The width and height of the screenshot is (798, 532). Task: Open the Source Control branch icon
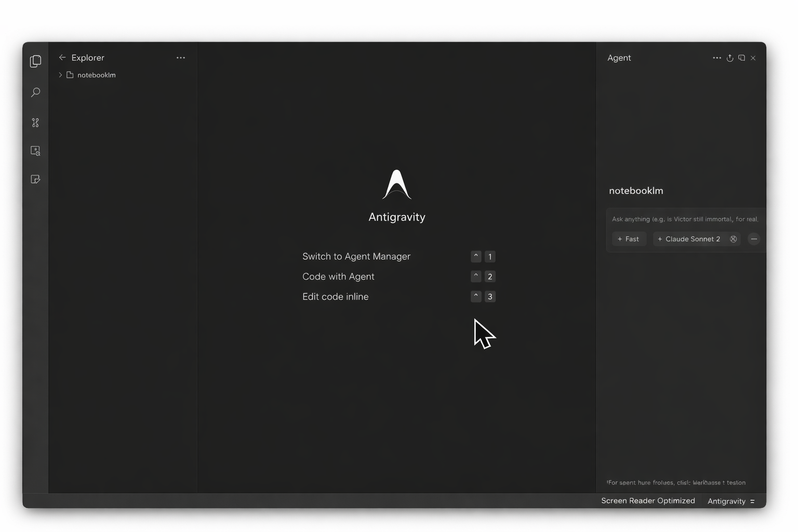coord(35,123)
